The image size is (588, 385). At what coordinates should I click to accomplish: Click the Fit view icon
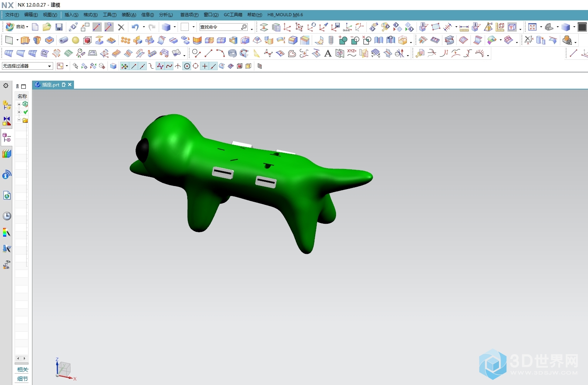click(533, 27)
